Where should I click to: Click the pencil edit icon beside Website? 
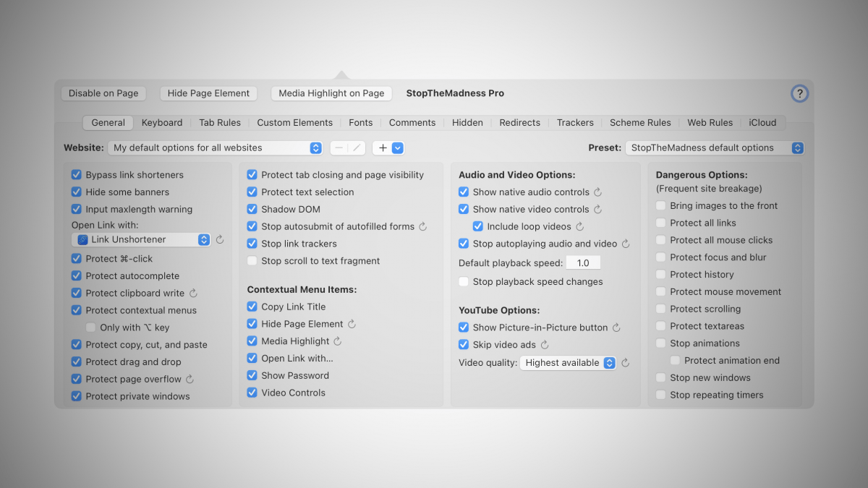pos(357,148)
